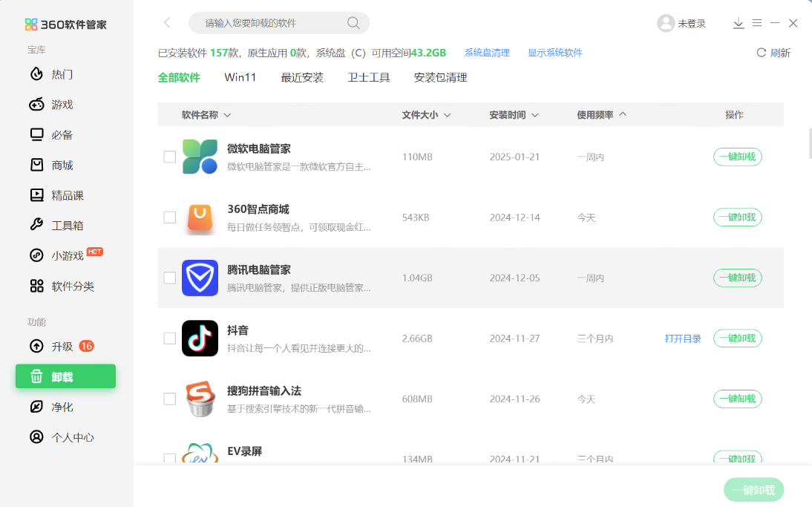Click the 360智点商城 app icon
812x507 pixels.
pos(200,217)
